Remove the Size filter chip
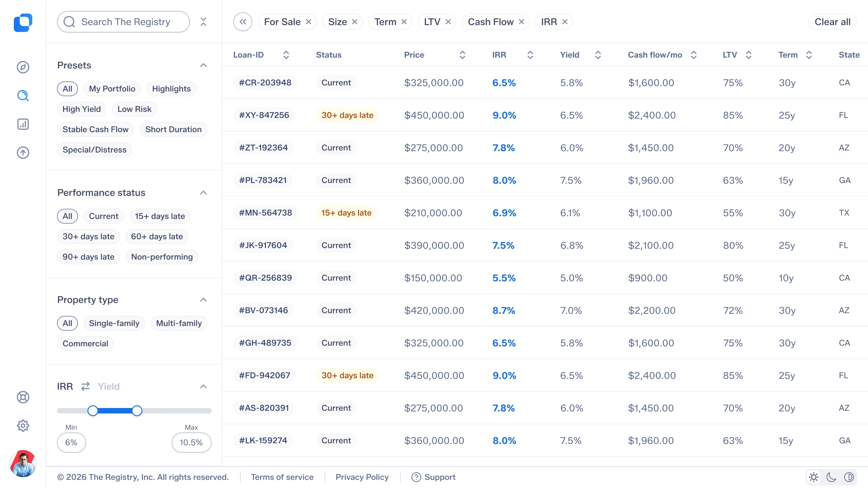Image resolution: width=868 pixels, height=488 pixels. pos(355,22)
